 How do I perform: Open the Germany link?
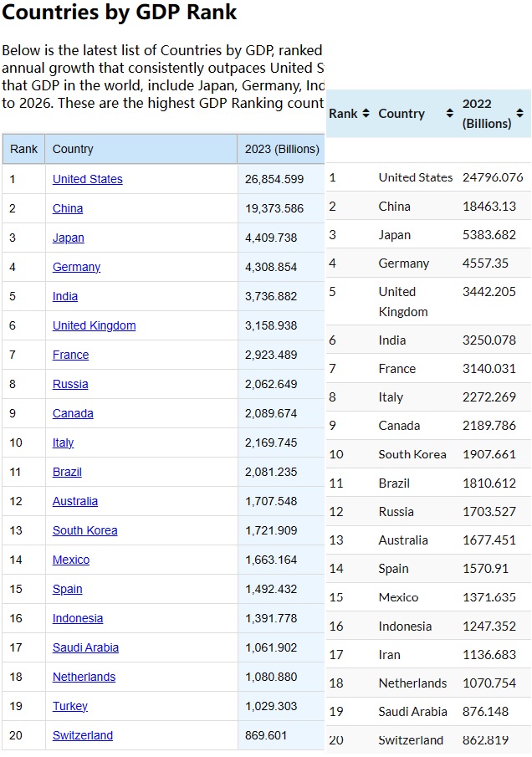(x=76, y=267)
